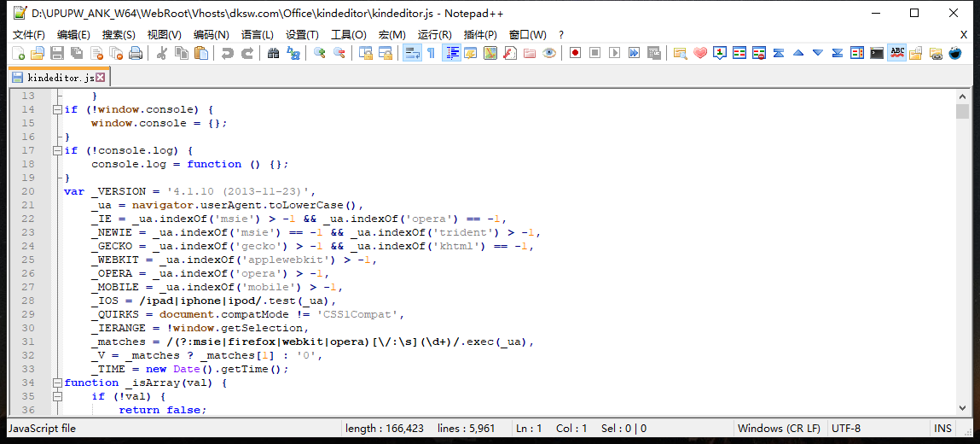Click the Redo arrow icon
This screenshot has height=444, width=980.
coord(246,53)
